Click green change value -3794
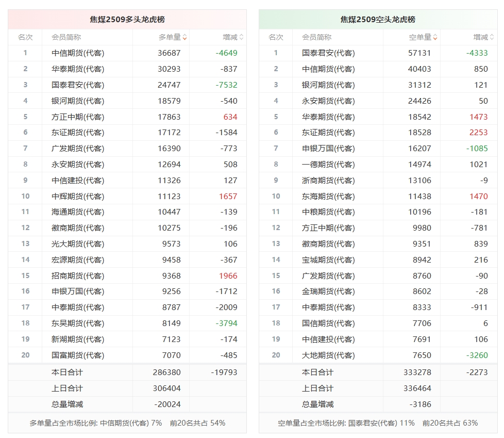The image size is (504, 438). [x=227, y=323]
